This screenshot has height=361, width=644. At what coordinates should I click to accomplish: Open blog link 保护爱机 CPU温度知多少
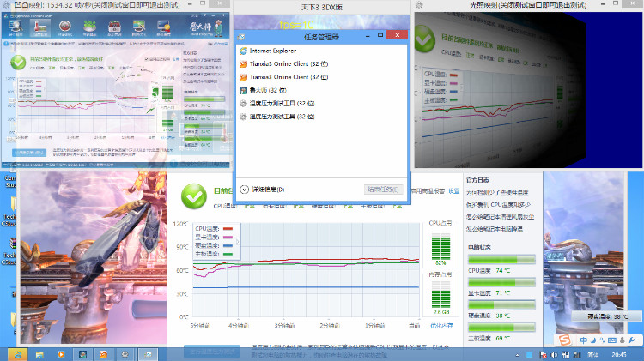click(498, 204)
